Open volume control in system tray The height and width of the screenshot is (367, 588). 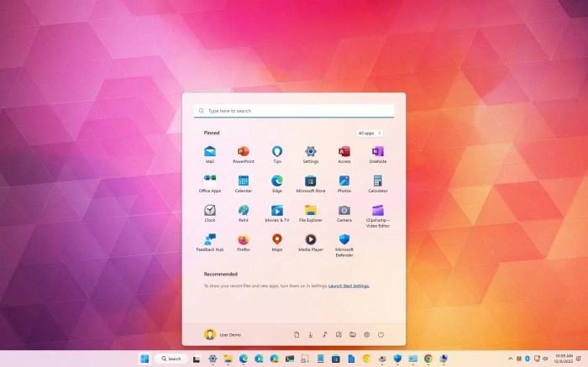pos(545,359)
